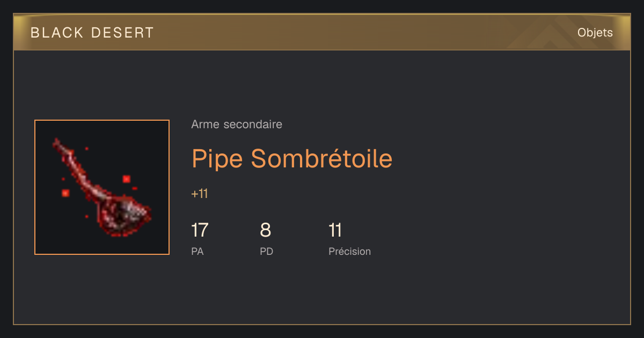
Task: Click the 8 PD stat value
Action: pyautogui.click(x=266, y=230)
